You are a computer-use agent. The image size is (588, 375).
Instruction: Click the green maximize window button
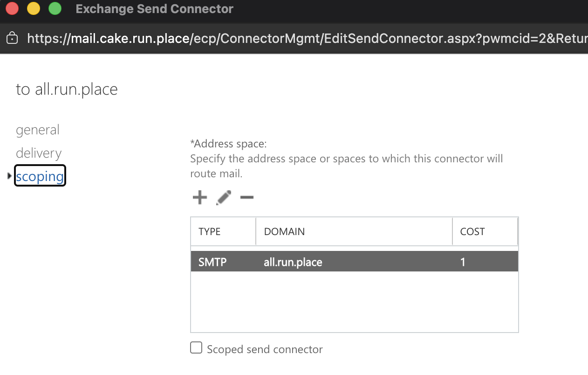[55, 9]
